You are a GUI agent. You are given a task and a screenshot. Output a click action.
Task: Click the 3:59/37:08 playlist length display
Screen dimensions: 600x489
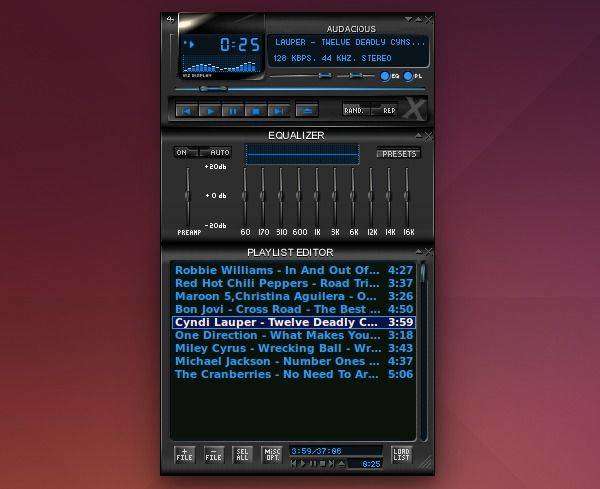point(336,451)
